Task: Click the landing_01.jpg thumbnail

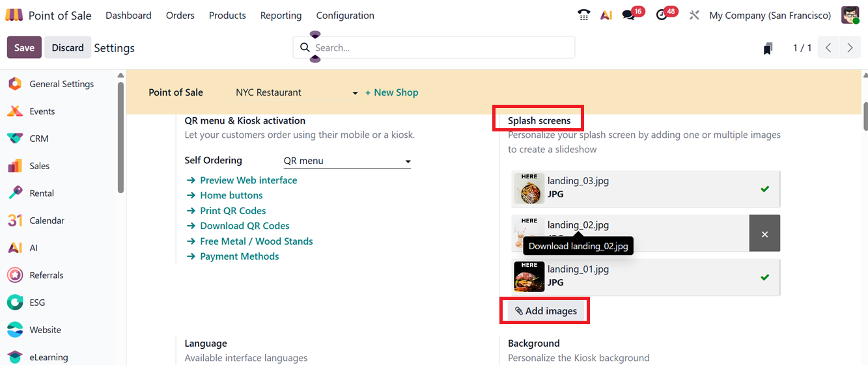Action: pyautogui.click(x=529, y=277)
